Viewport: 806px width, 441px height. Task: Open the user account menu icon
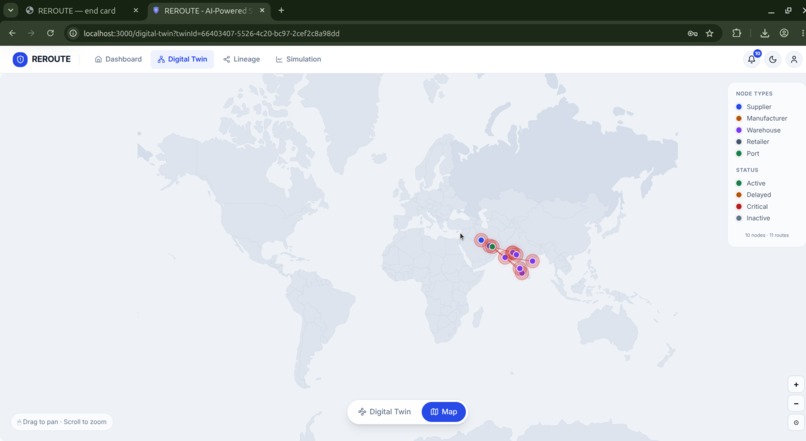pyautogui.click(x=794, y=60)
